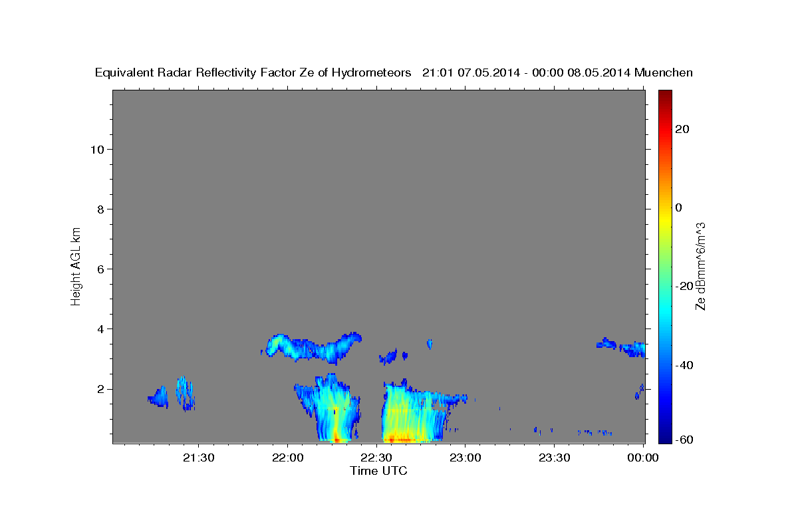This screenshot has width=798, height=532.
Task: Click the 'Ze dBmm^6/m^3' colorbar label
Action: coord(700,266)
